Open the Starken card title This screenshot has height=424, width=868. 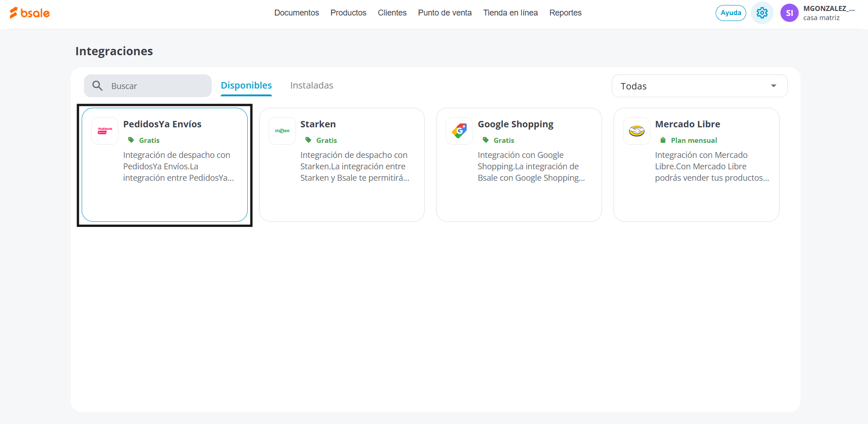click(x=318, y=124)
